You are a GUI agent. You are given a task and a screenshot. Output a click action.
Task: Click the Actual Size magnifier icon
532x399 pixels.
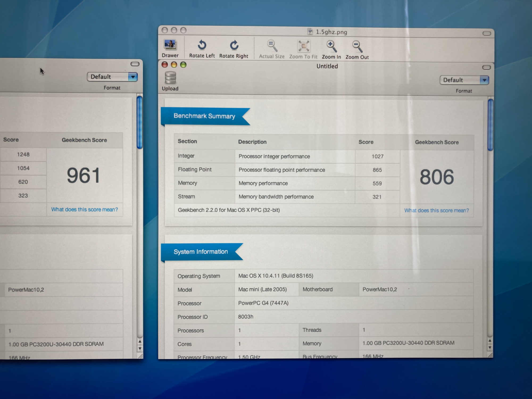pos(272,46)
